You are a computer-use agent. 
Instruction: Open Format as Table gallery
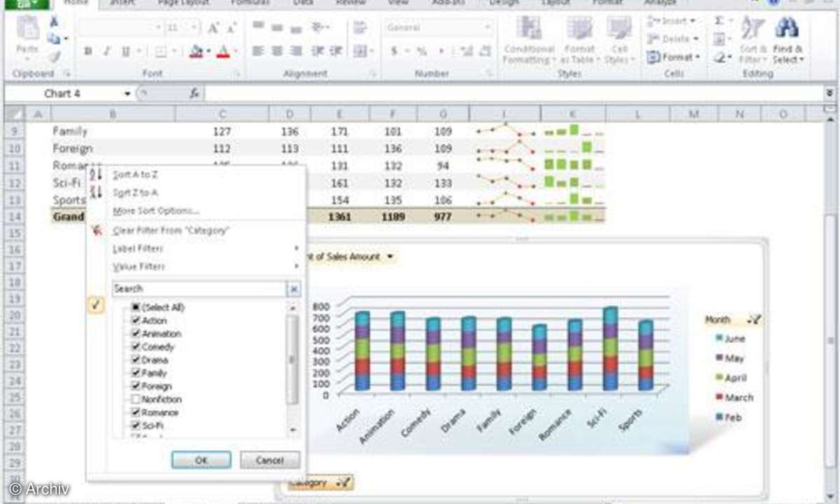tap(579, 40)
